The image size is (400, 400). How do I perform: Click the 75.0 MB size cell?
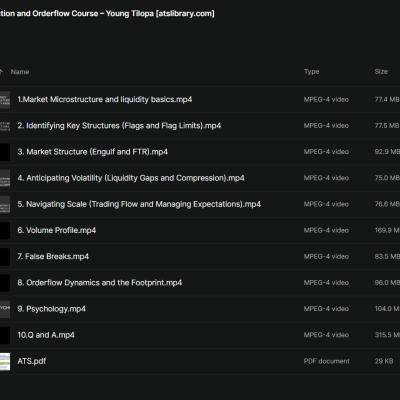[387, 178]
